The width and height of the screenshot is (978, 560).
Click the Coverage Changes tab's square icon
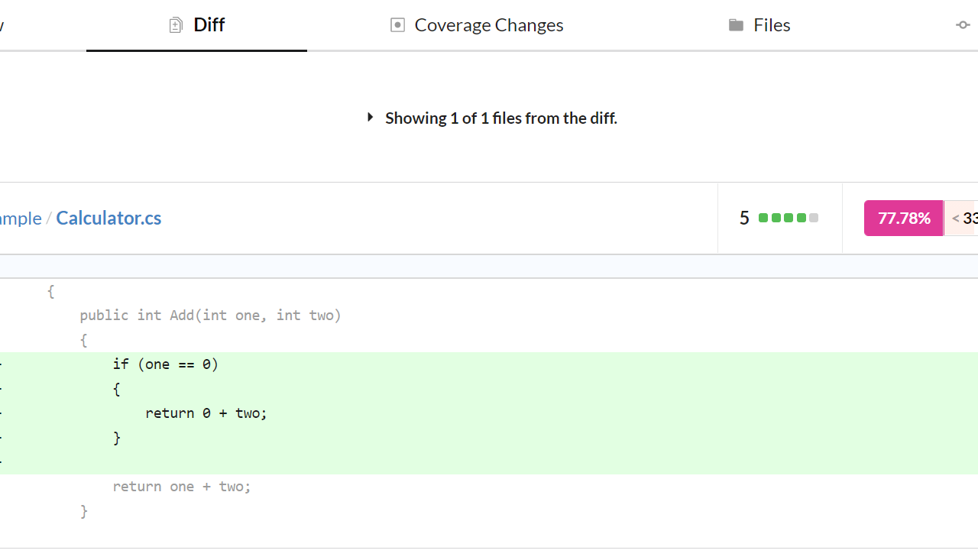point(397,25)
